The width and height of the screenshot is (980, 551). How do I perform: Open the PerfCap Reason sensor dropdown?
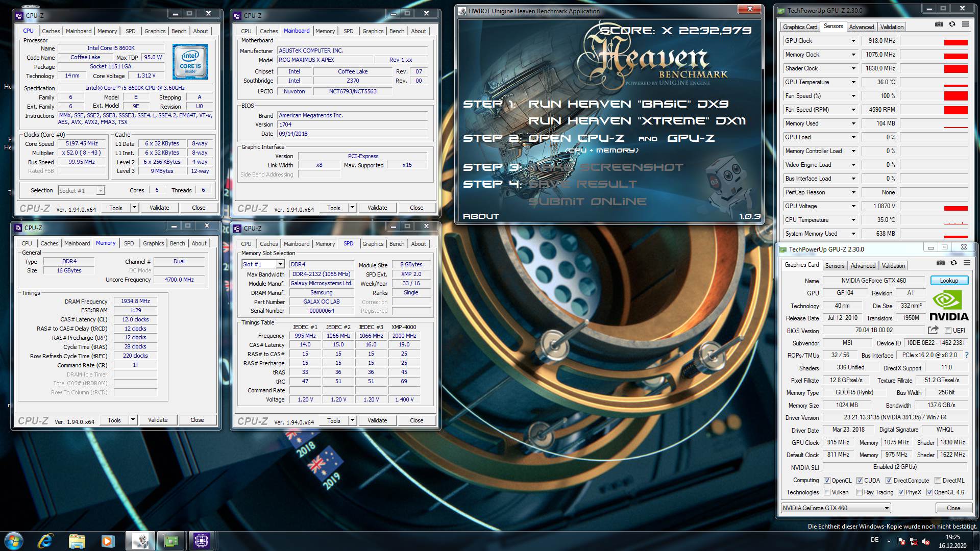[853, 192]
